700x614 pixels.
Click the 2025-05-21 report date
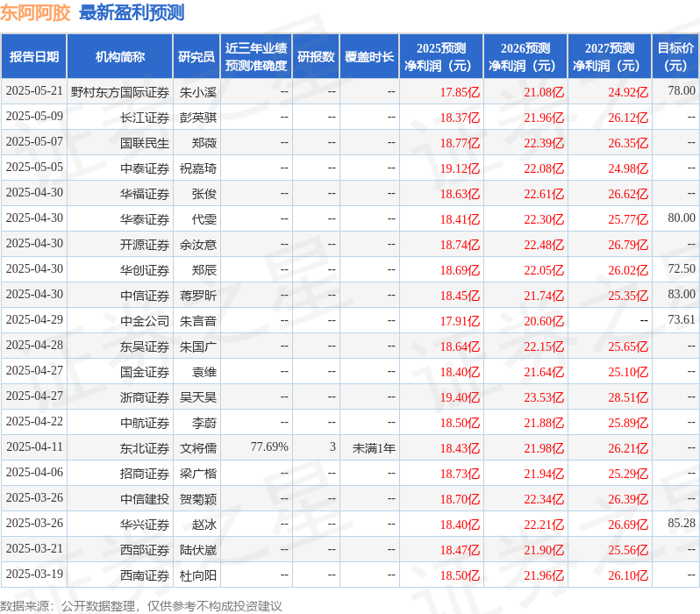[x=34, y=91]
